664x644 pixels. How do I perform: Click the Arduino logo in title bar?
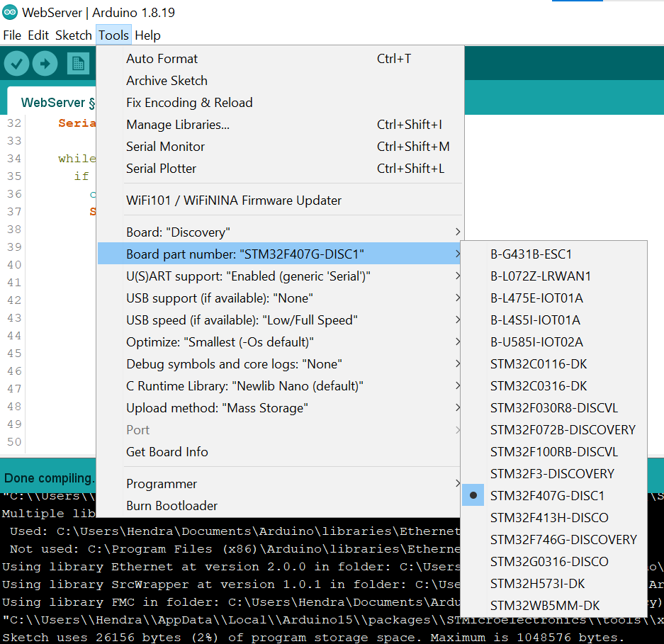pyautogui.click(x=10, y=12)
